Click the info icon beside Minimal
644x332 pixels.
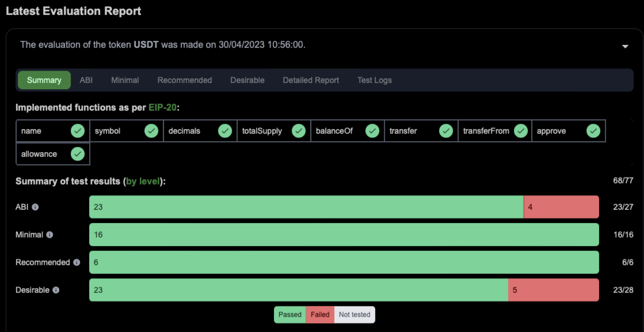pos(50,235)
